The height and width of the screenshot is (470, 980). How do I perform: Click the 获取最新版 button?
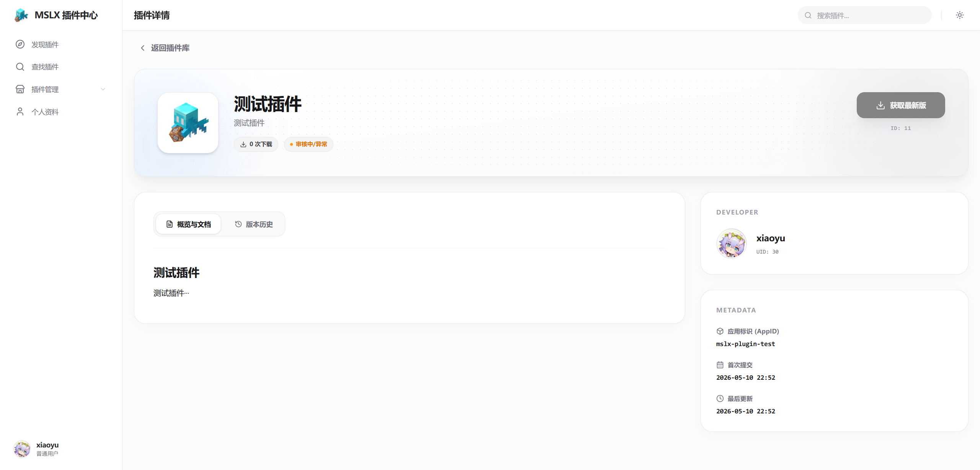point(901,105)
